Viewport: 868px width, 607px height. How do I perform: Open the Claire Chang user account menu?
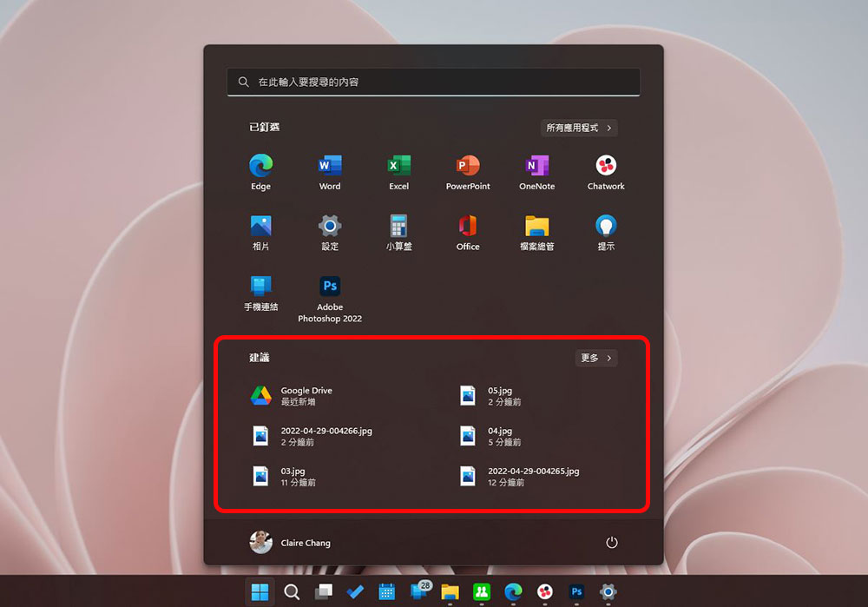pos(290,542)
